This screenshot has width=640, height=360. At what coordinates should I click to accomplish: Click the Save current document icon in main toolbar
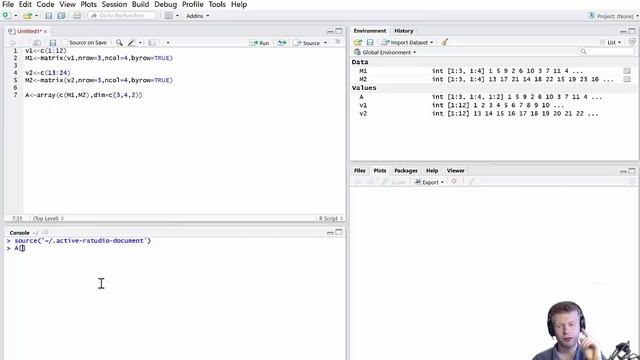click(x=49, y=16)
